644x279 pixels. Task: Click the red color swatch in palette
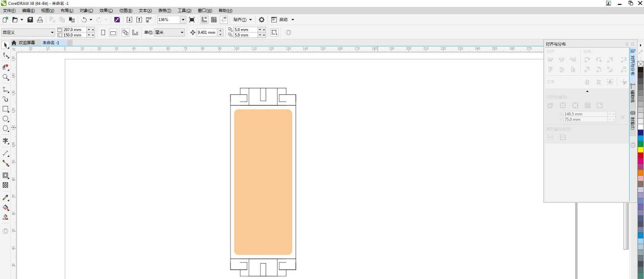tap(640, 155)
